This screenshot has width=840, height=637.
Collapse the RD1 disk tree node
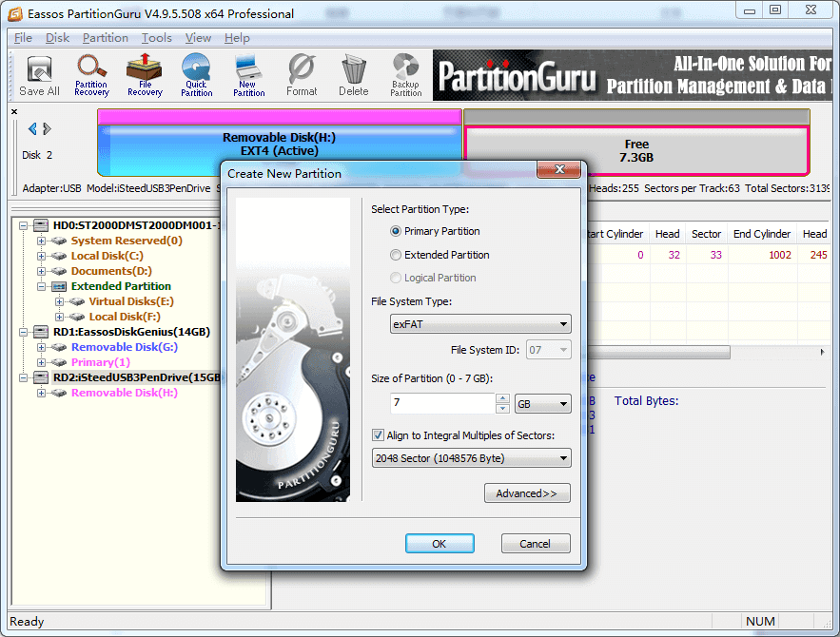coord(23,332)
